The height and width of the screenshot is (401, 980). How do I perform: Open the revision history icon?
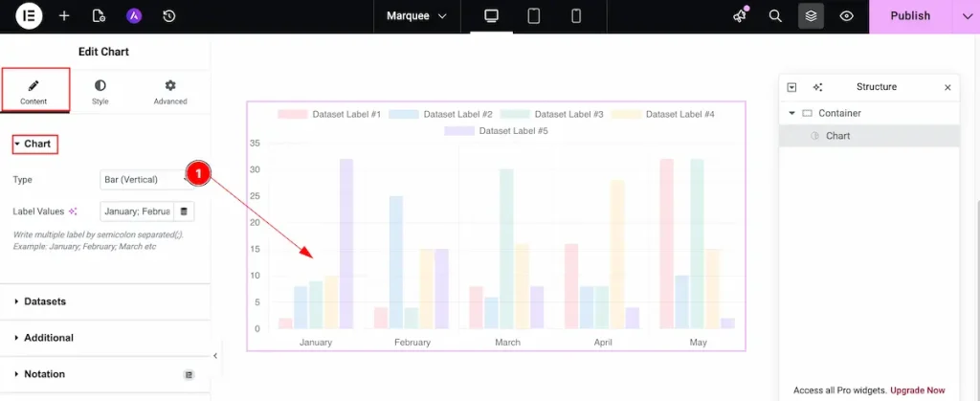pyautogui.click(x=169, y=16)
